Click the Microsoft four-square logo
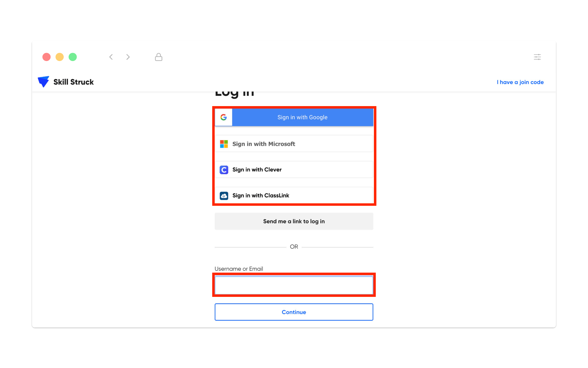Image resolution: width=588 pixels, height=368 pixels. (224, 144)
